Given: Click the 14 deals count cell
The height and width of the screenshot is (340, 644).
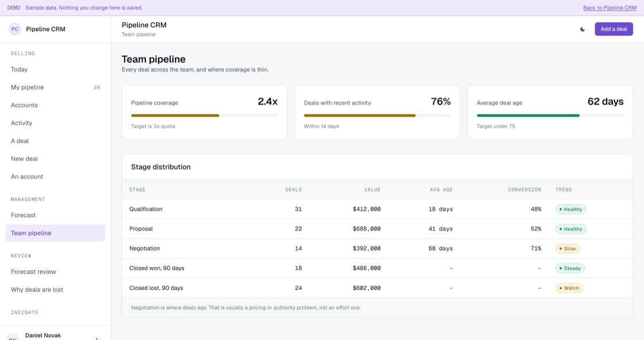Looking at the screenshot, I should pos(298,249).
